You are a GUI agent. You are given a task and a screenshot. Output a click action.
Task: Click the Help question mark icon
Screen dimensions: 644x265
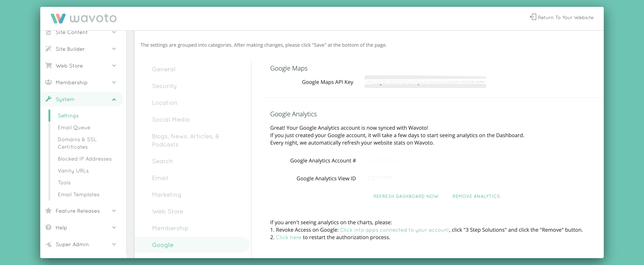click(48, 227)
